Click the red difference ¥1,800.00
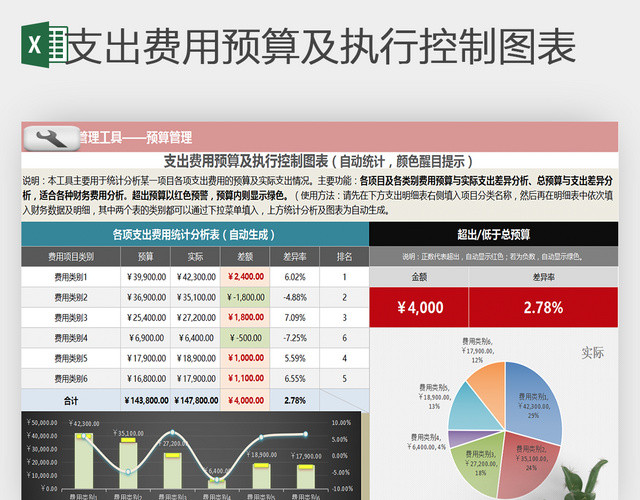 (x=246, y=318)
